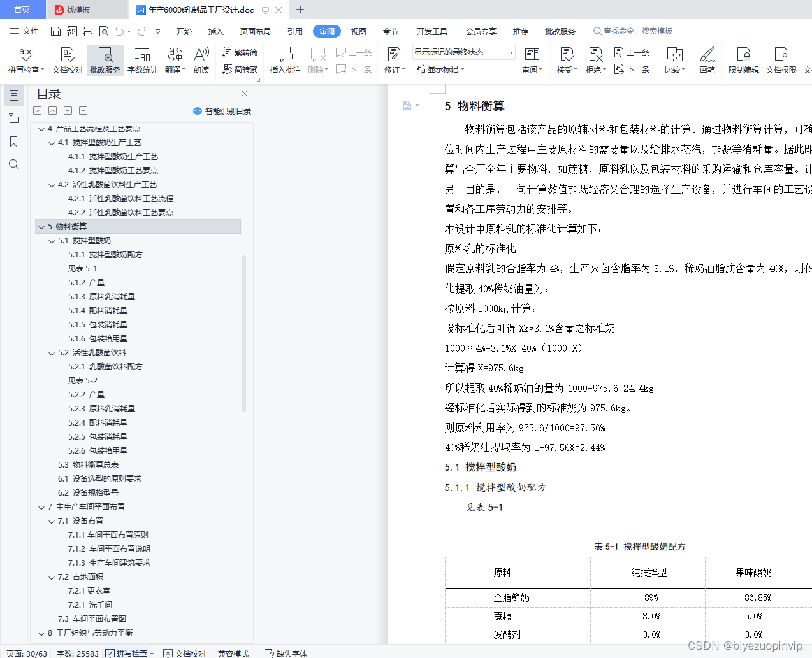Collapse the 7 主生产车间平面布置 node
Viewport: 812px width, 658px height.
click(41, 507)
